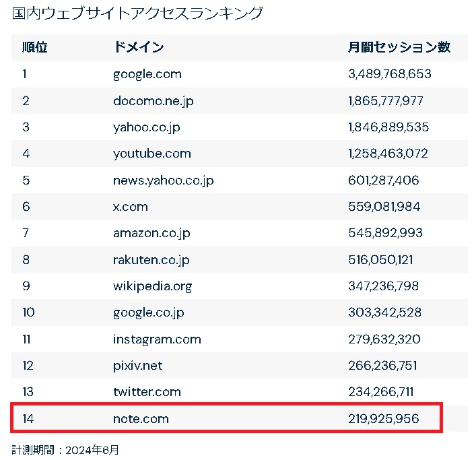Image resolution: width=476 pixels, height=460 pixels.
Task: Click the heading 国内ウェブサイトアクセスランキング
Action: [137, 13]
